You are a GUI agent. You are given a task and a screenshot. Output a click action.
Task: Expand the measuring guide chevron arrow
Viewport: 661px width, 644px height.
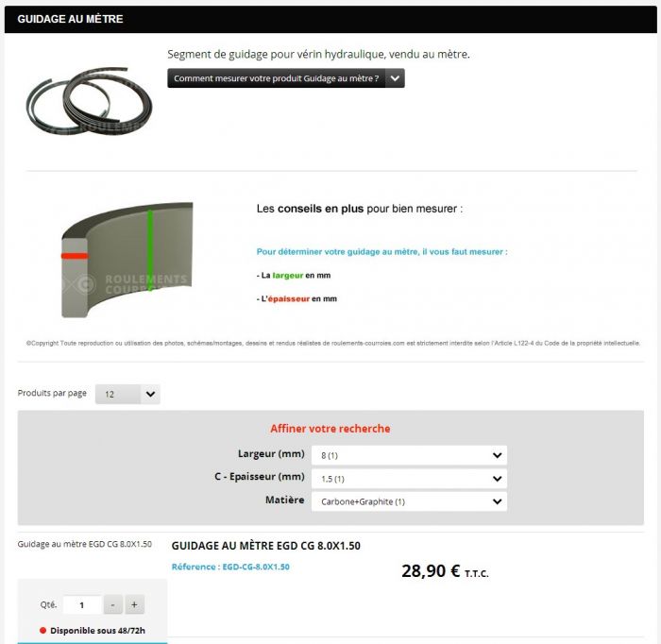point(395,78)
